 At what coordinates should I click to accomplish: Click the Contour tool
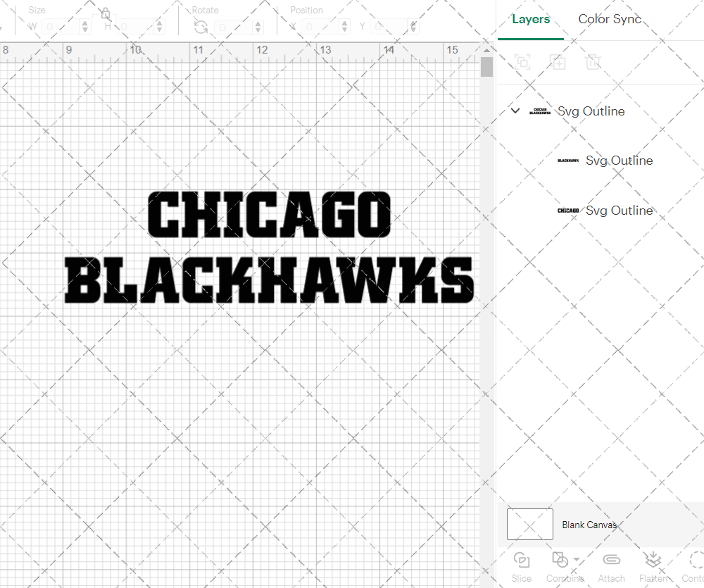click(x=693, y=568)
